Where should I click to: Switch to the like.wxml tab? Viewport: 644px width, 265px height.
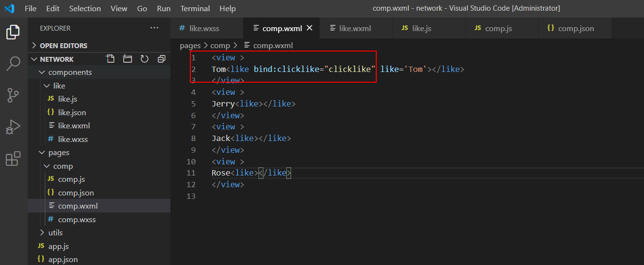356,28
